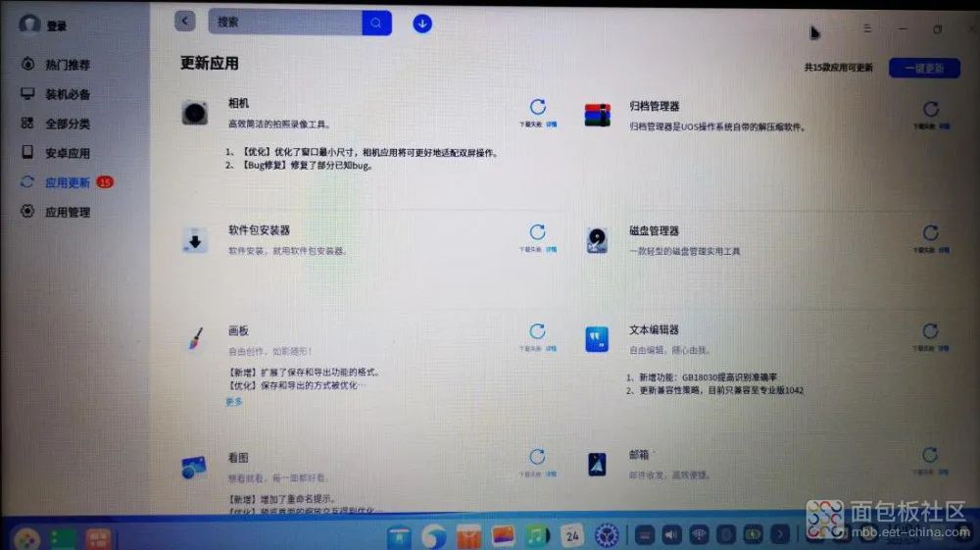The width and height of the screenshot is (980, 550).
Task: Open the 软件包安装器 app icon
Action: click(195, 240)
